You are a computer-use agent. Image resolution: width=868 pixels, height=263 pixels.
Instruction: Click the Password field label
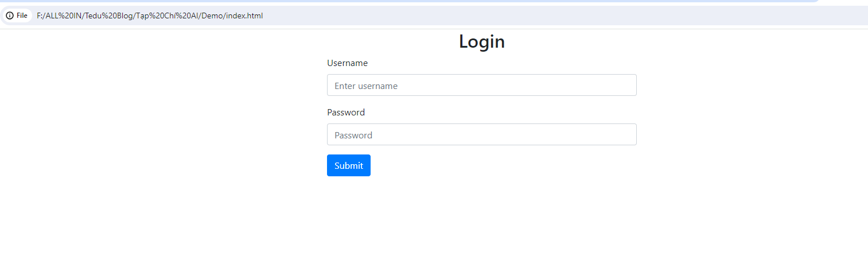pyautogui.click(x=345, y=112)
